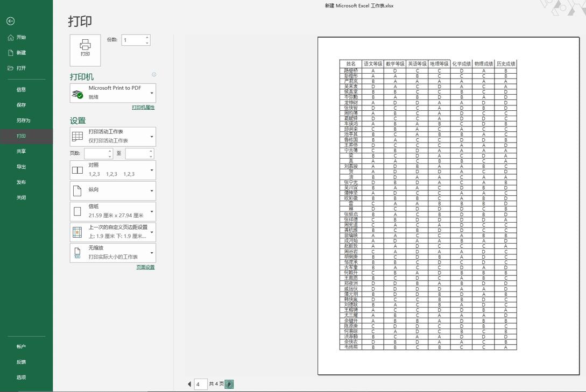Select 另存为 in the sidebar menu
Screen dimensions: 586x392
23,120
